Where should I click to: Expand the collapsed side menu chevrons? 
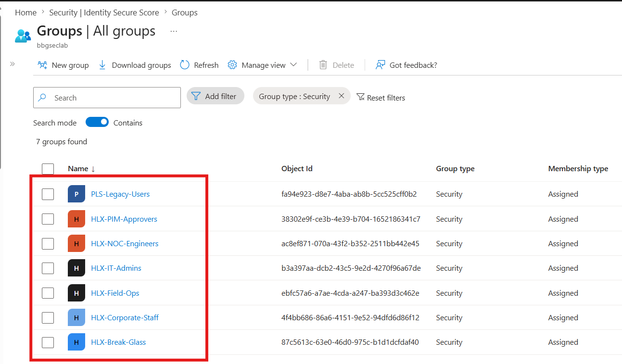(13, 63)
